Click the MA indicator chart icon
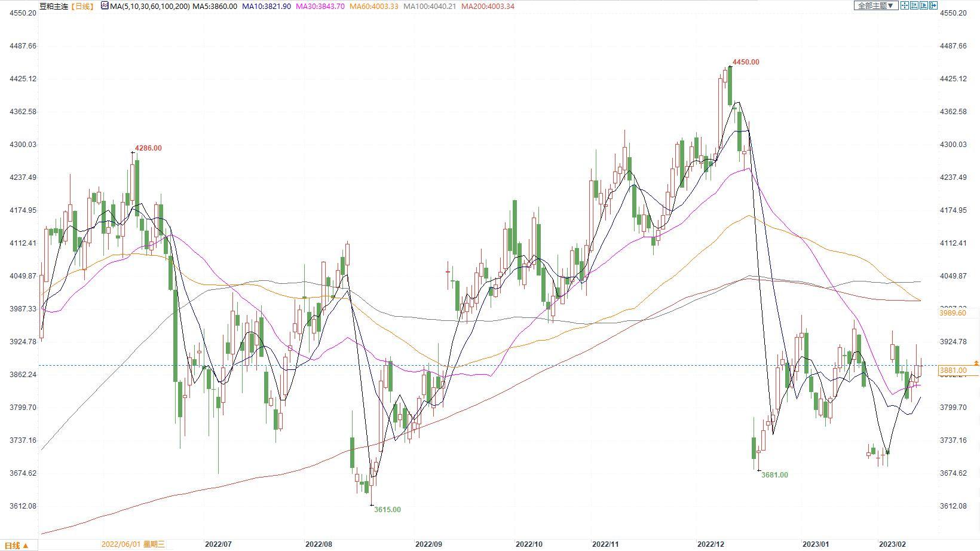980x551 pixels. (x=105, y=6)
